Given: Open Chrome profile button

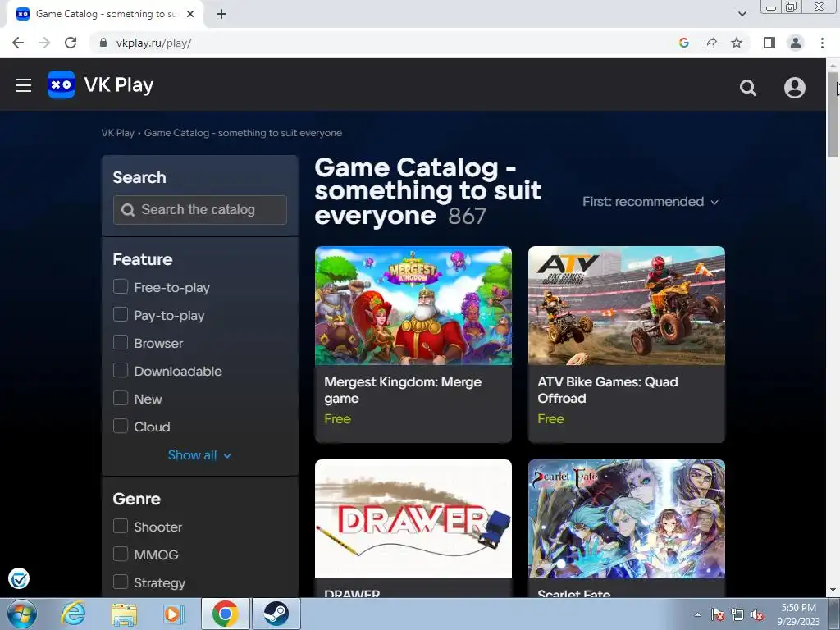Looking at the screenshot, I should click(x=796, y=43).
